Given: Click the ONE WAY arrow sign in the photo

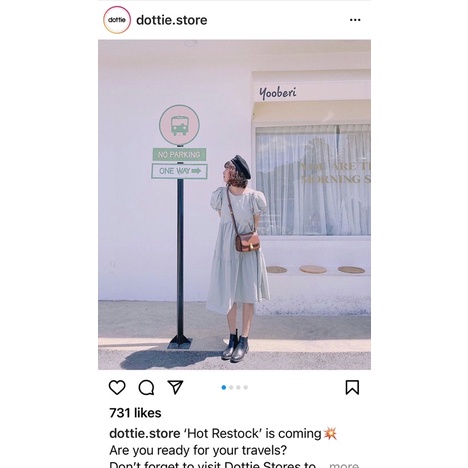Looking at the screenshot, I should click(179, 171).
